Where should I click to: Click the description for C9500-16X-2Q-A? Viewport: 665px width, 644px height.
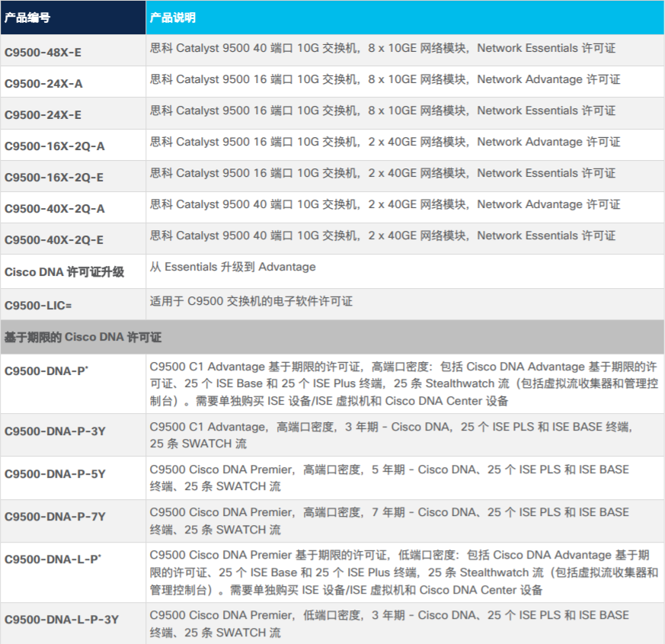coord(385,142)
